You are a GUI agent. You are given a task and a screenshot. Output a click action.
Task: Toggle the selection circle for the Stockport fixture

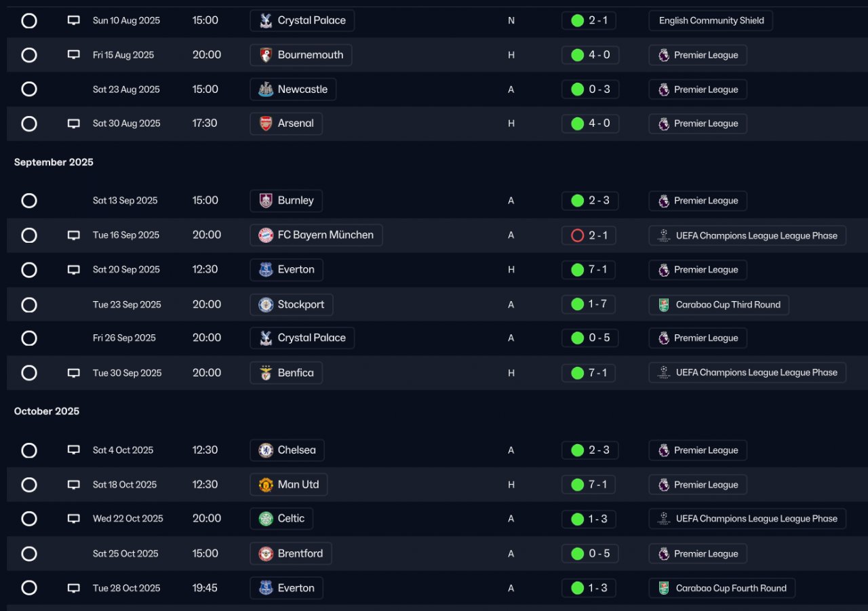click(29, 305)
